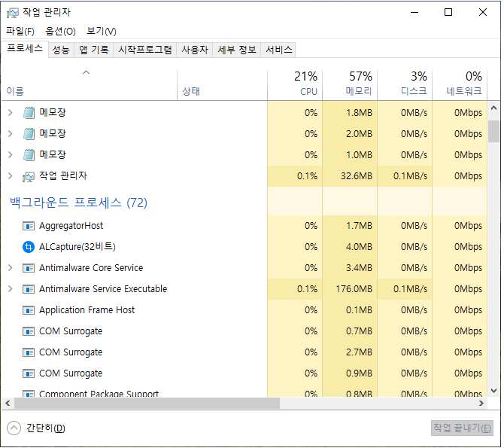The width and height of the screenshot is (504, 448).
Task: Switch to the 성능 tab
Action: pyautogui.click(x=61, y=50)
